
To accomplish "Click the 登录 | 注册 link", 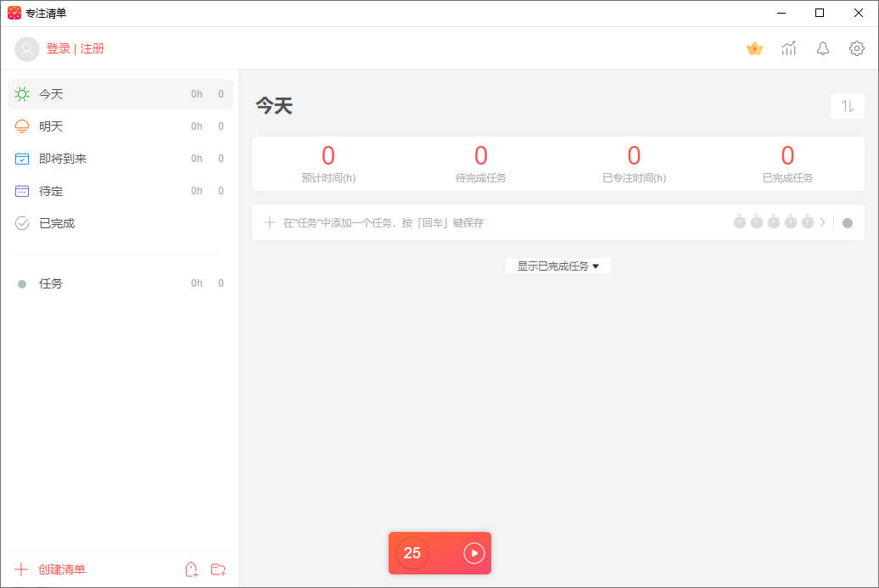I will 76,49.
